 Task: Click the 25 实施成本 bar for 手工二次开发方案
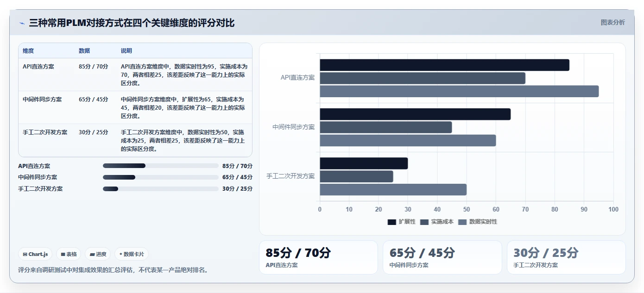(x=356, y=176)
